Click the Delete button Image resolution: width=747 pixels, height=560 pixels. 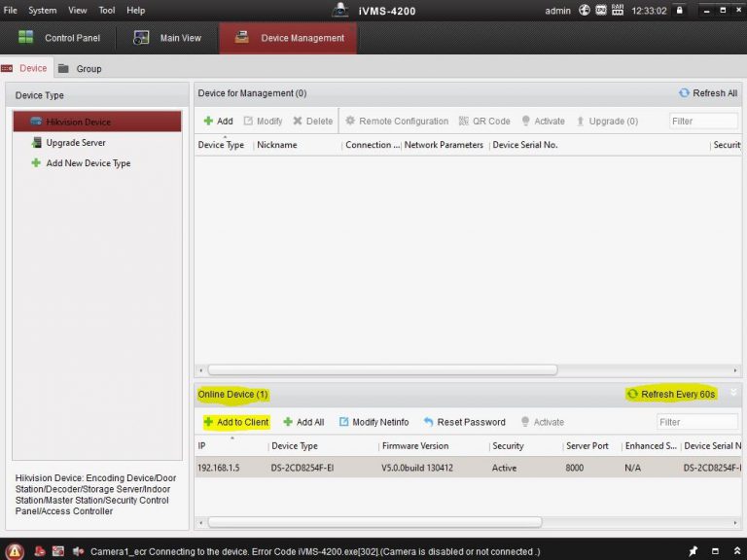pos(313,121)
